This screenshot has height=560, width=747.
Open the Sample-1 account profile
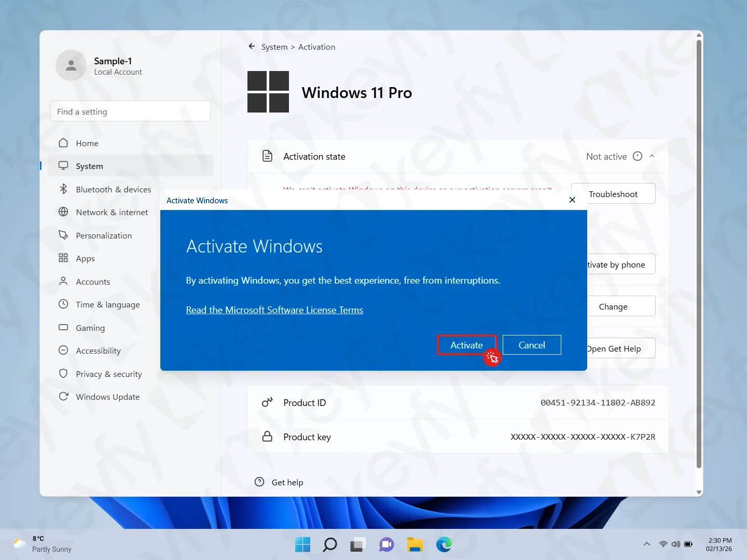100,66
